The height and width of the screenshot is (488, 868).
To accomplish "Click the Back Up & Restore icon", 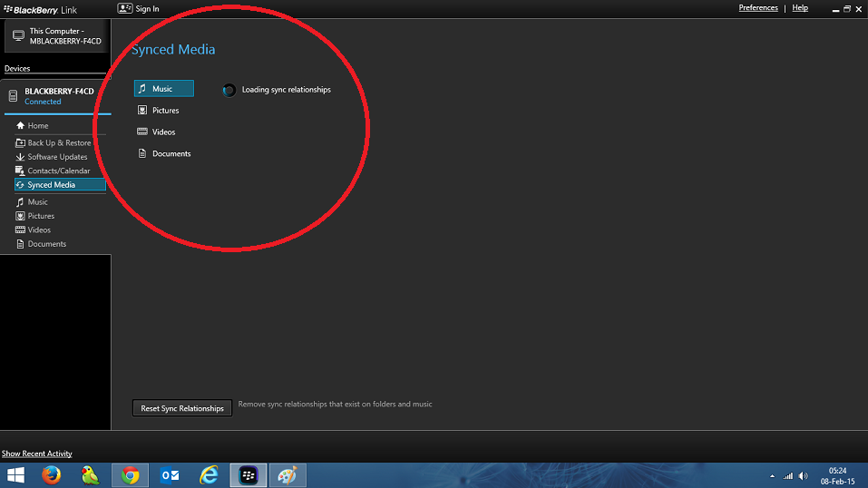I will tap(21, 143).
